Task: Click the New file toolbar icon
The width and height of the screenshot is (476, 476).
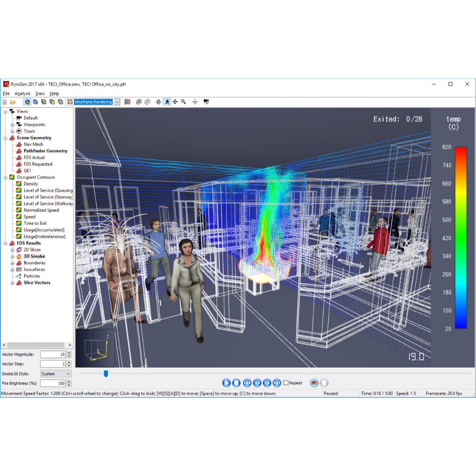Action: pos(5,102)
